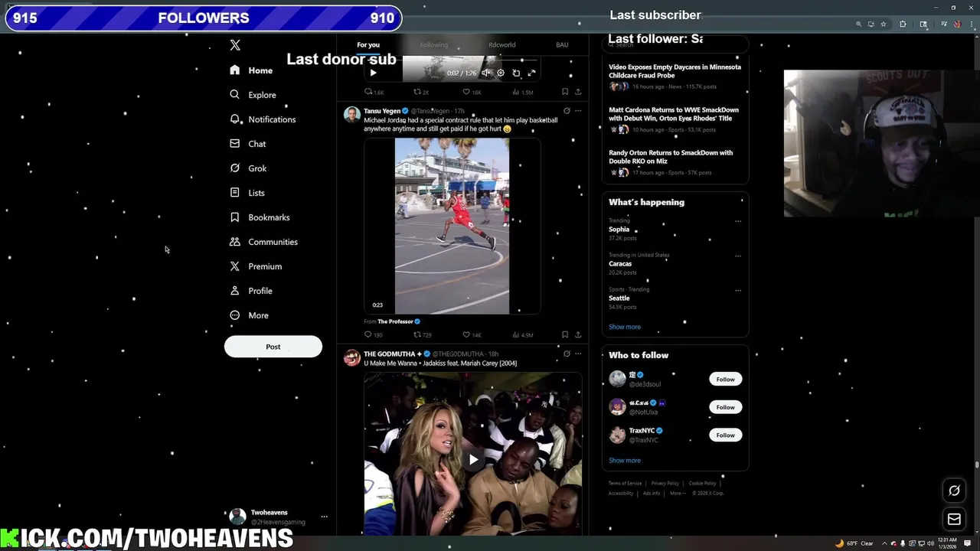Like the post with 14K likes

point(472,334)
